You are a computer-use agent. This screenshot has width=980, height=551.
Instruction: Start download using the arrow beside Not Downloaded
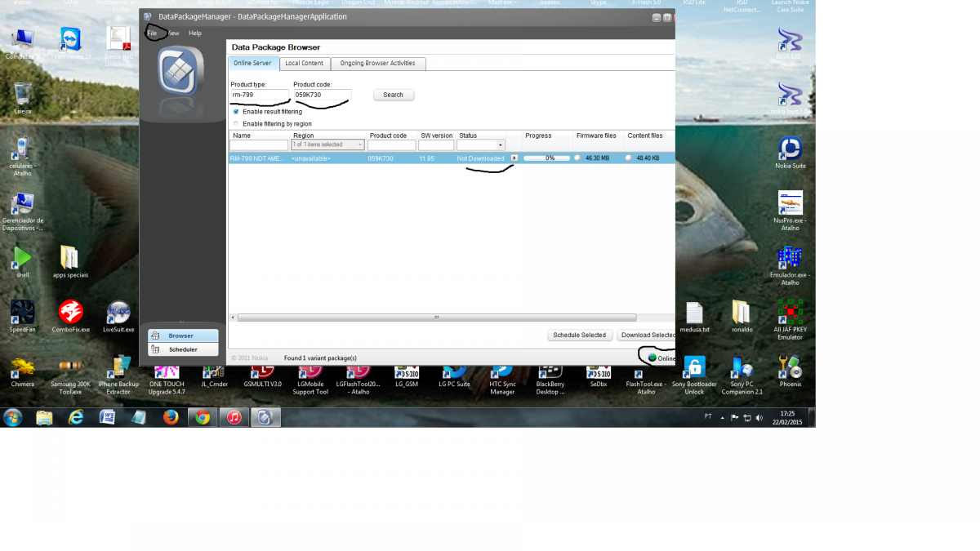point(514,158)
